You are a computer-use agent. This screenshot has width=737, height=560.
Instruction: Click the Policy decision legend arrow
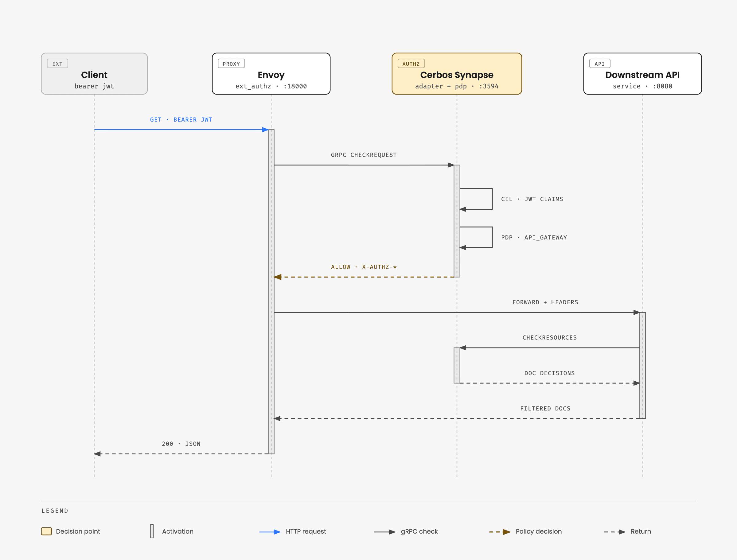coord(500,532)
